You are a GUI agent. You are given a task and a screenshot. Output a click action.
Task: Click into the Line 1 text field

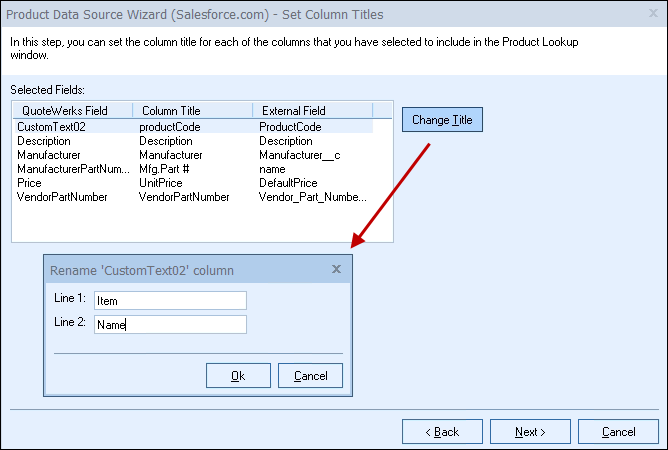tap(170, 301)
